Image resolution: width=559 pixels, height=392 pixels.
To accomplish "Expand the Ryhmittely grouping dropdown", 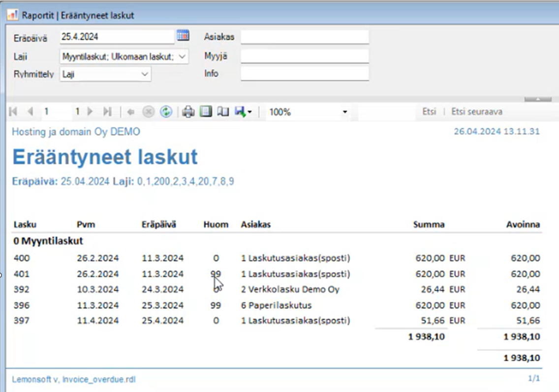I will point(145,74).
